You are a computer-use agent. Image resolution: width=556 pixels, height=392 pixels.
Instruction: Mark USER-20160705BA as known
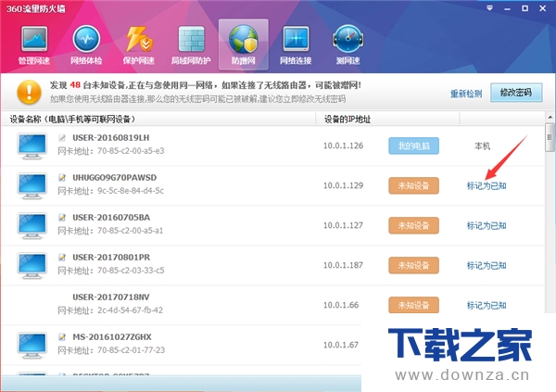click(486, 225)
